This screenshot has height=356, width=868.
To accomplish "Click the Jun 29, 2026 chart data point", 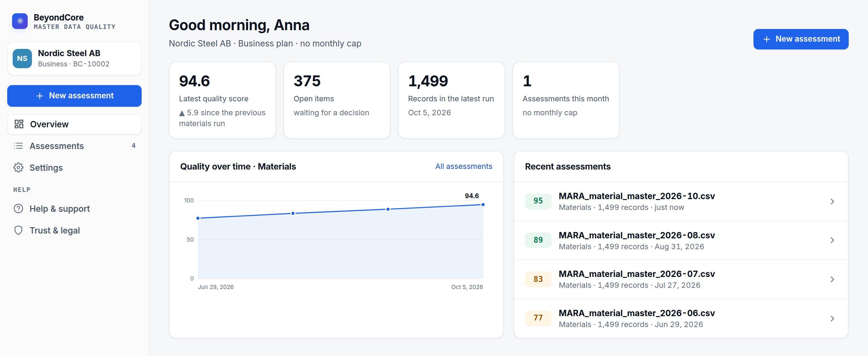I will [198, 218].
